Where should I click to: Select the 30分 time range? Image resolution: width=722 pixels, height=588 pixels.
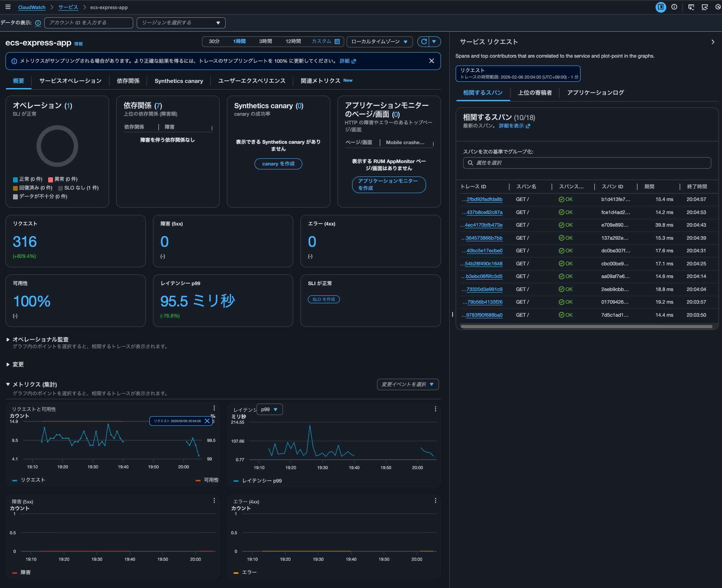tap(214, 41)
